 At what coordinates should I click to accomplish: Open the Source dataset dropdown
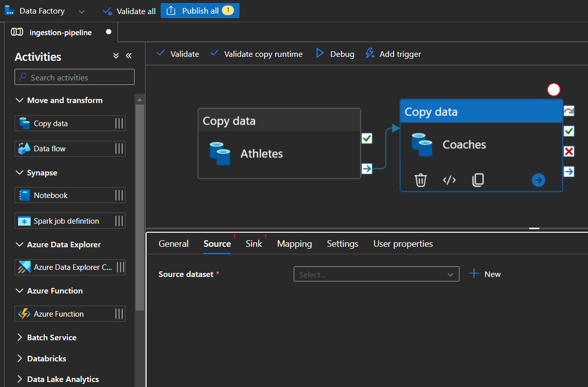point(376,274)
